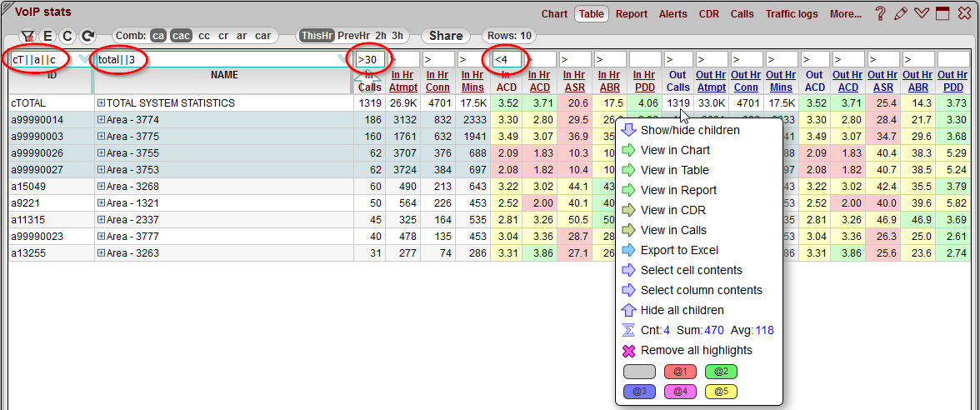This screenshot has width=980, height=410.
Task: Expand the Area - 3775 row
Action: pos(102,137)
